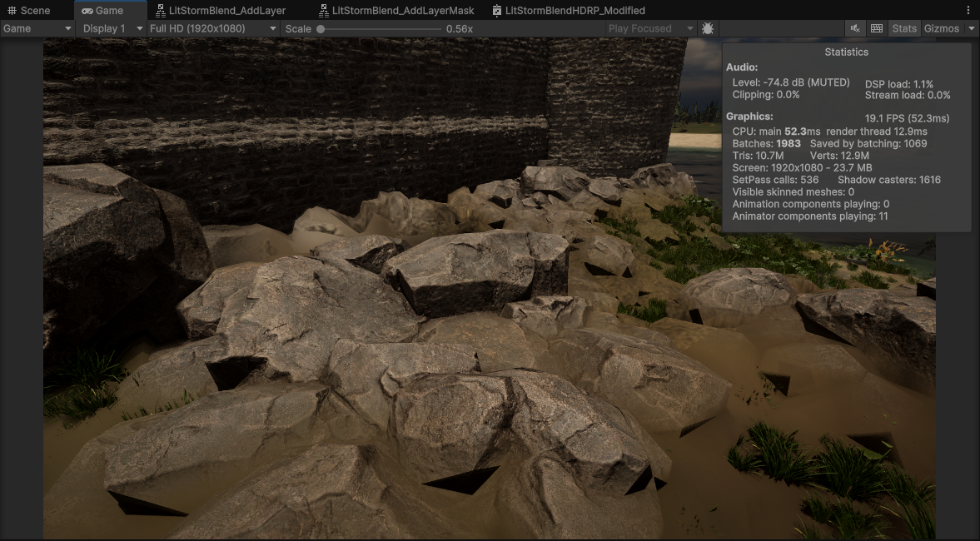
Task: Click the Scene tab grid icon
Action: tap(12, 11)
